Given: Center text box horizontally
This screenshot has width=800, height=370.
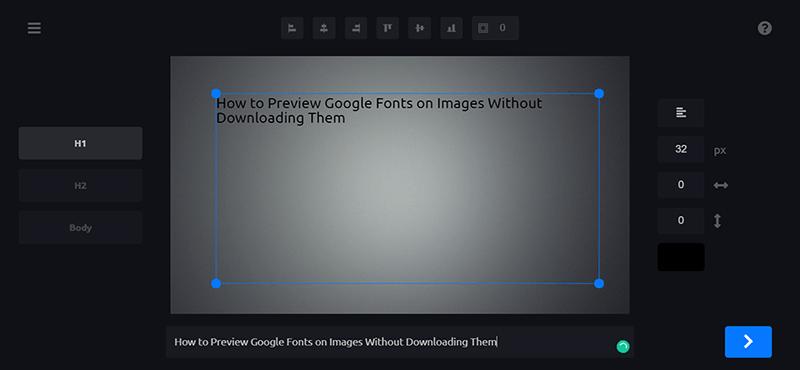Looking at the screenshot, I should coord(324,28).
